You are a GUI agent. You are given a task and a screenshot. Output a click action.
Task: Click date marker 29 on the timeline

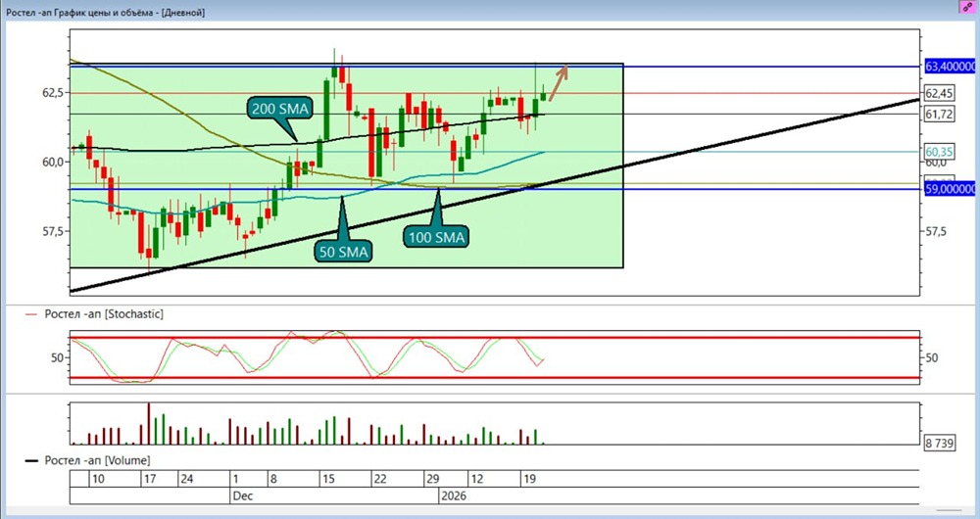(432, 479)
